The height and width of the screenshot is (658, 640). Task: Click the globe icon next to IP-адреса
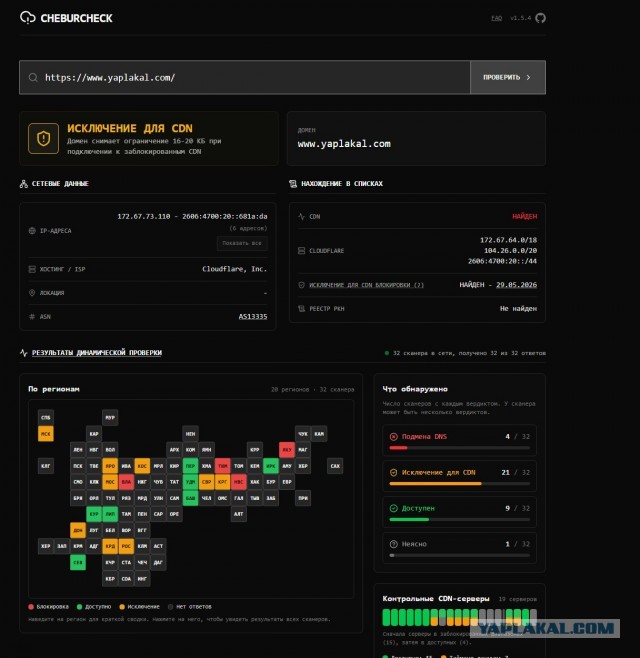(32, 230)
